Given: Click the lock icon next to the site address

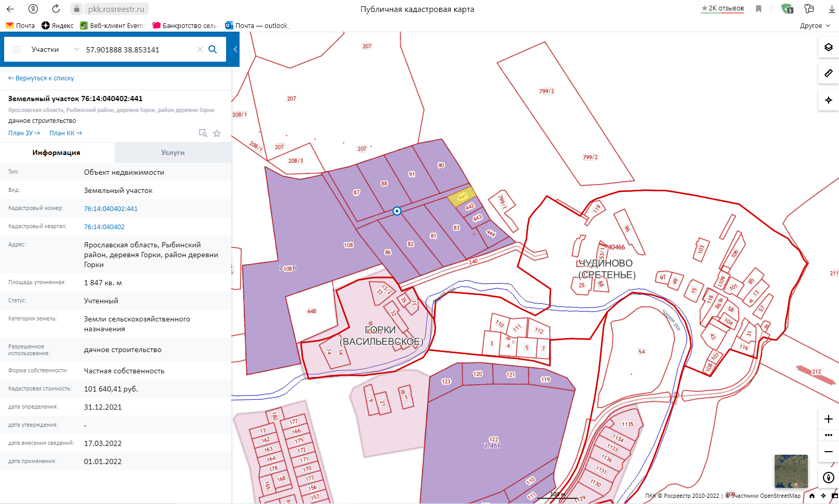Looking at the screenshot, I should [77, 9].
